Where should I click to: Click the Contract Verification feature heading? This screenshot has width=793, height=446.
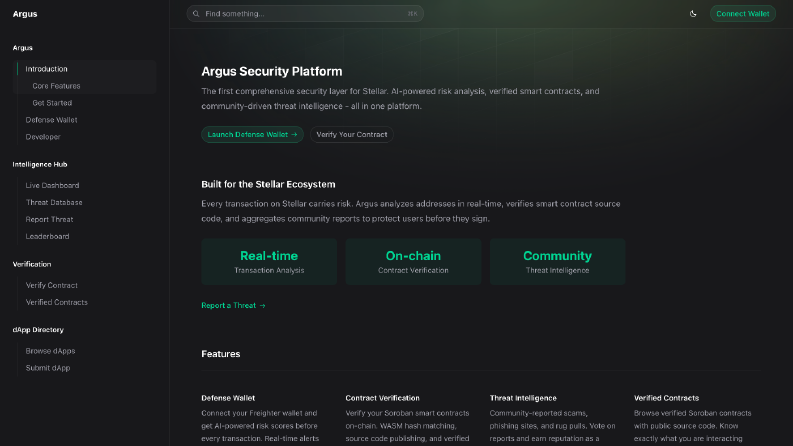click(x=382, y=398)
